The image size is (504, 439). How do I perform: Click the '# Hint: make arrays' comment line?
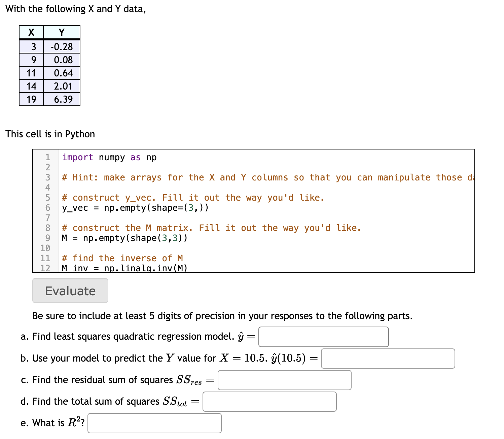click(268, 177)
